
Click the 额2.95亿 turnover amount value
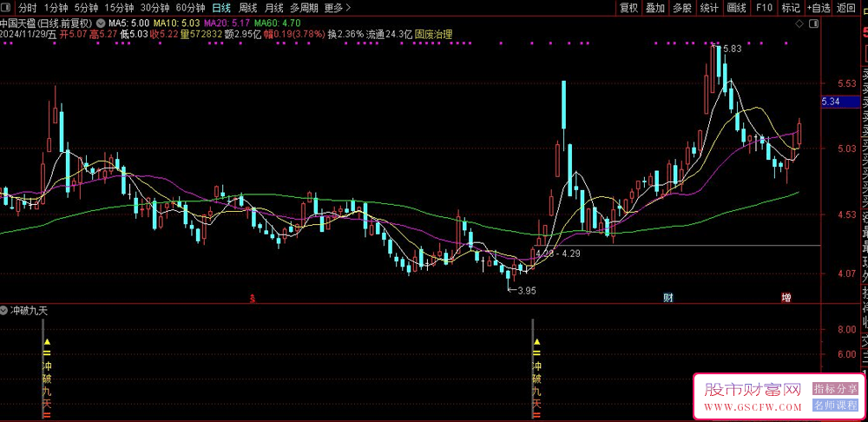point(242,35)
